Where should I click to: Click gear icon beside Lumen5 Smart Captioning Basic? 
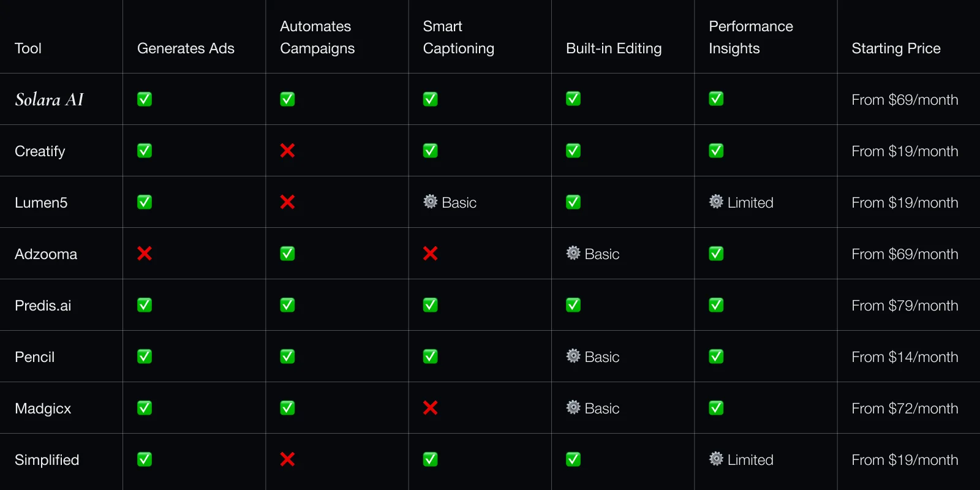431,202
